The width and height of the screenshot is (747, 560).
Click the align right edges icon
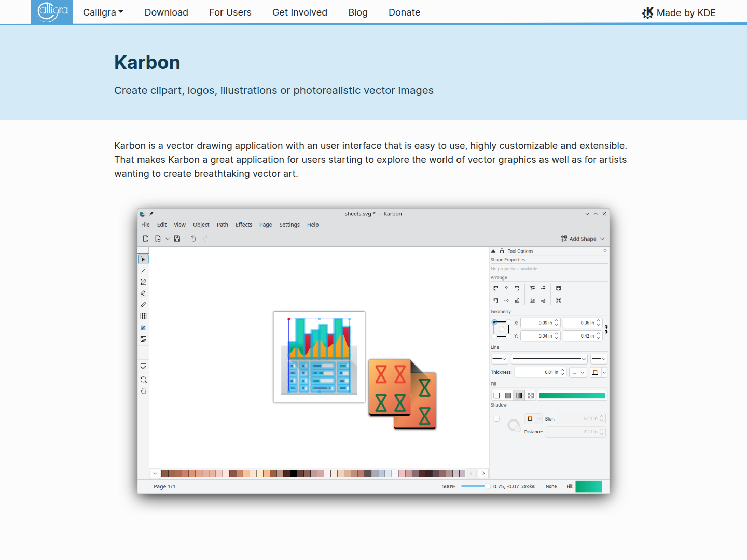[x=517, y=288]
